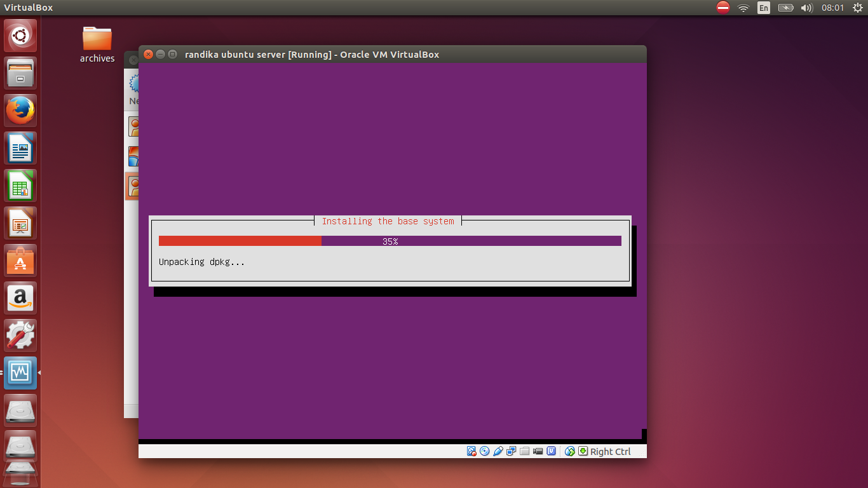Click the active waveform app launcher icon

click(20, 373)
